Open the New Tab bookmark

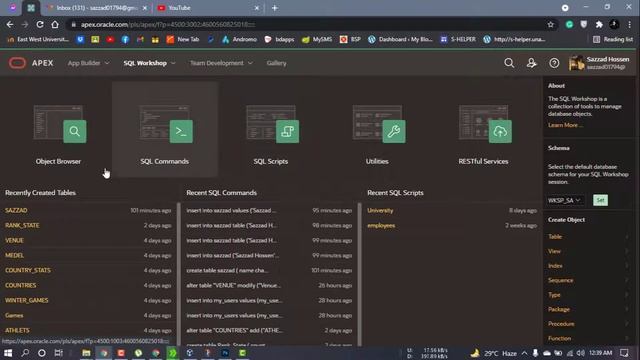[x=182, y=39]
